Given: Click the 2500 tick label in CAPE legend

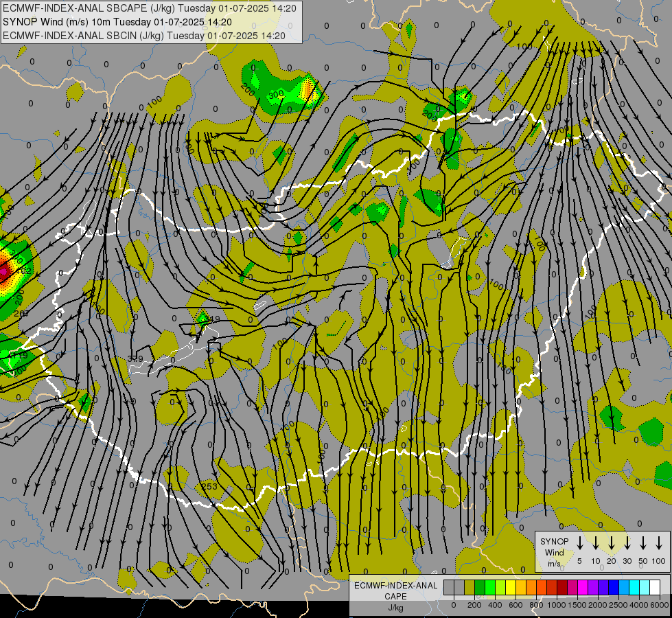Looking at the screenshot, I should (x=618, y=605).
